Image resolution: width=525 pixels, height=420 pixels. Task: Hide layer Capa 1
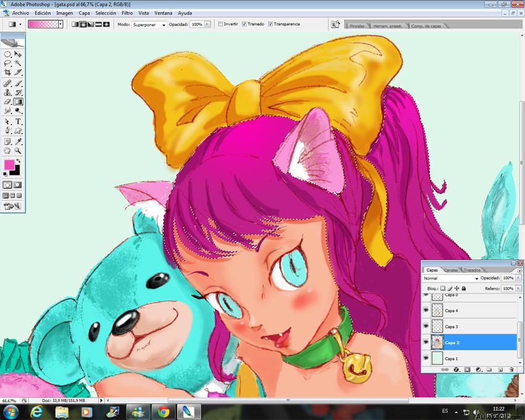pos(426,358)
